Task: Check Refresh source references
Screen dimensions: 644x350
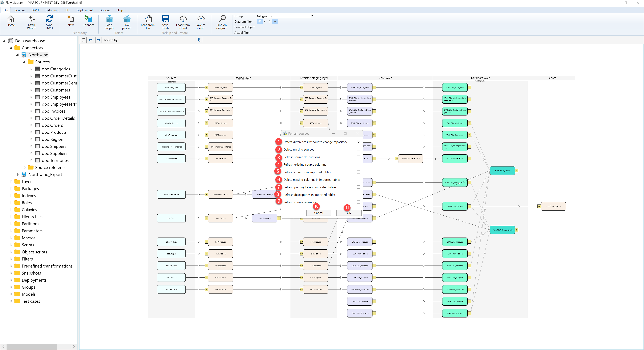Action: click(x=358, y=202)
